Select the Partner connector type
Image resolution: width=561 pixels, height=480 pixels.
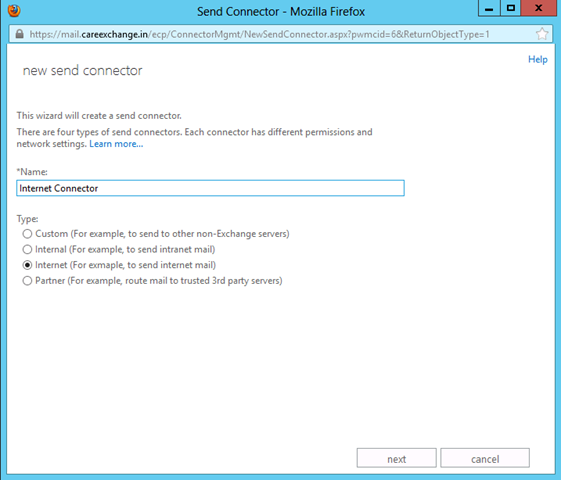(27, 281)
